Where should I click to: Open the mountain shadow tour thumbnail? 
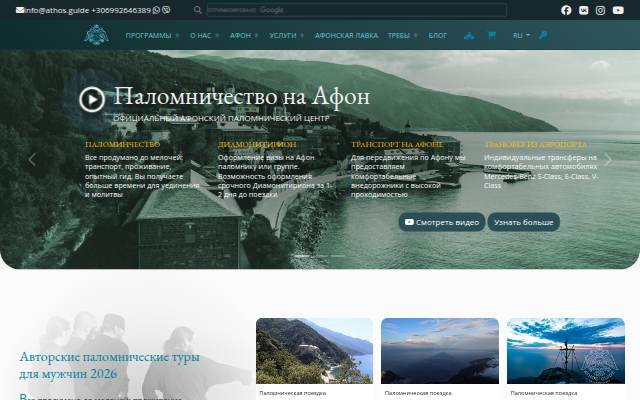tap(440, 351)
